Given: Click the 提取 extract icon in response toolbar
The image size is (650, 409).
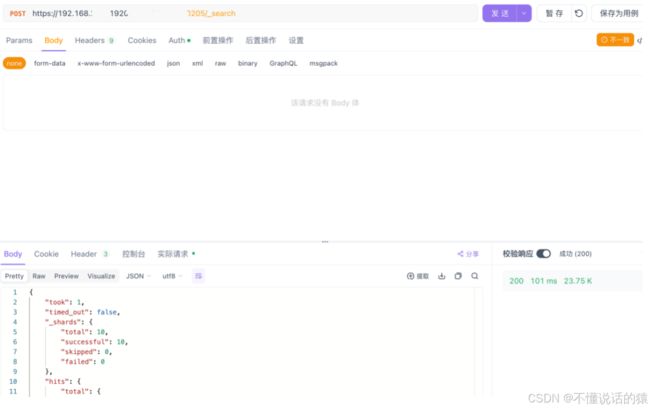Looking at the screenshot, I should tap(417, 276).
